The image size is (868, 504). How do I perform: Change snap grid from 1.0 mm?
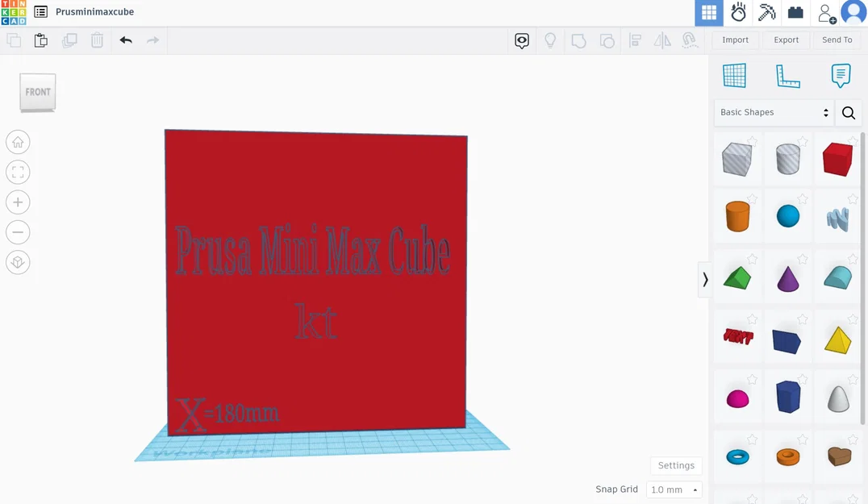click(x=674, y=489)
